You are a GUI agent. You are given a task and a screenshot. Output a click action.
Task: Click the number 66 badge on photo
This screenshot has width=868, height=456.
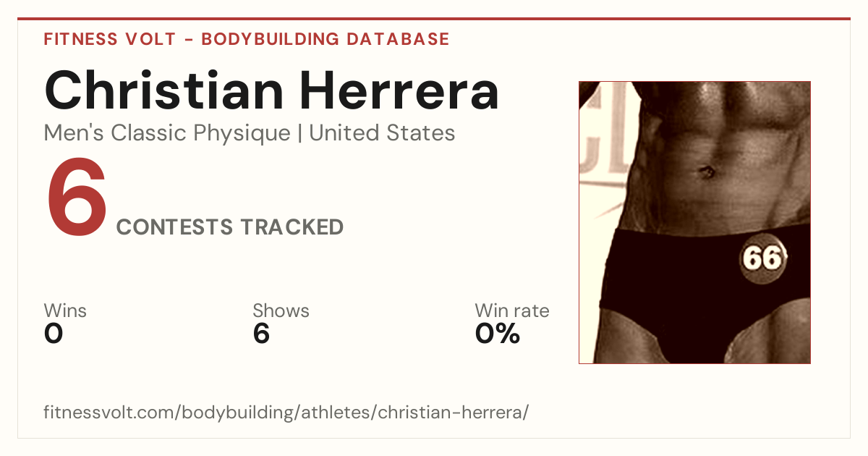point(762,258)
